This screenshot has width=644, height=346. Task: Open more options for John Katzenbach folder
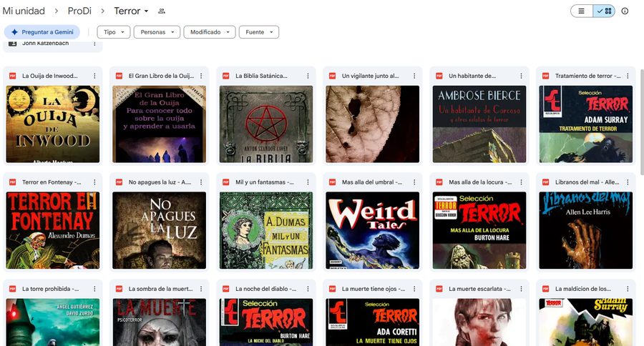(x=94, y=44)
